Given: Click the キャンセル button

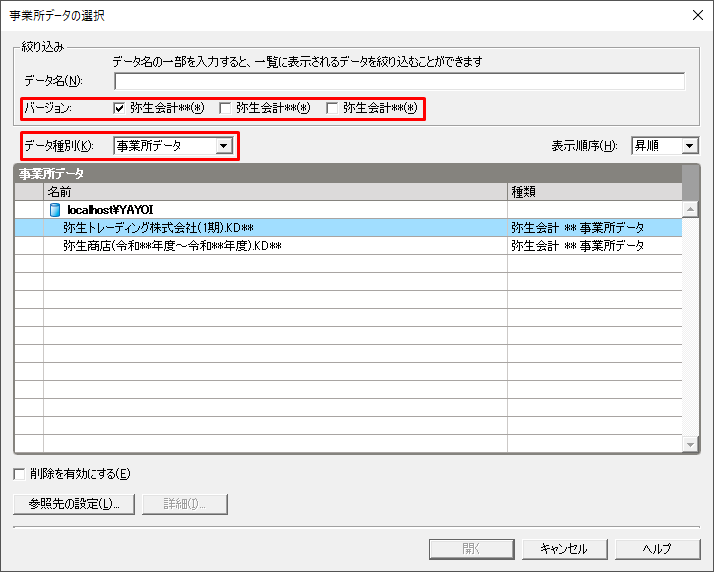Looking at the screenshot, I should click(565, 549).
